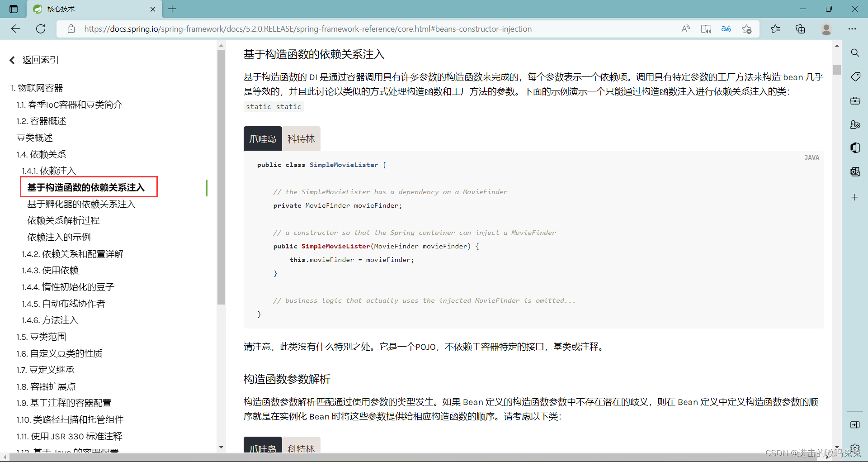Open the Outlook icon in the sidebar
The width and height of the screenshot is (868, 462).
855,171
